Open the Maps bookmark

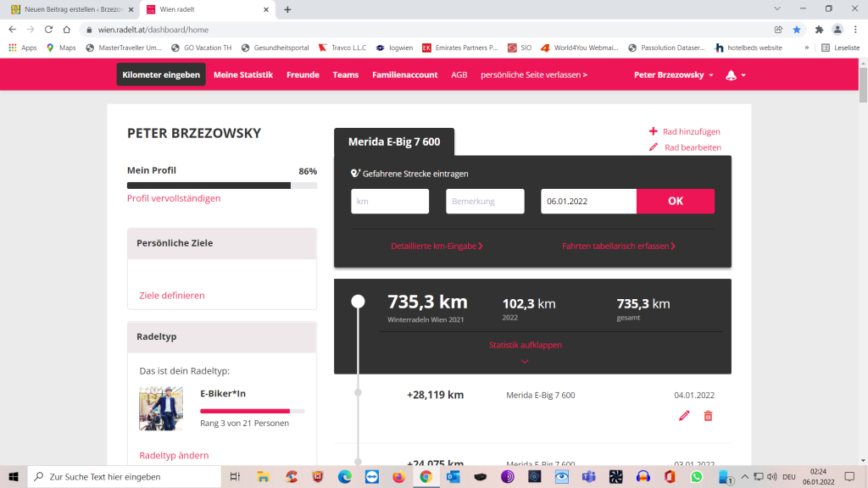(x=61, y=47)
